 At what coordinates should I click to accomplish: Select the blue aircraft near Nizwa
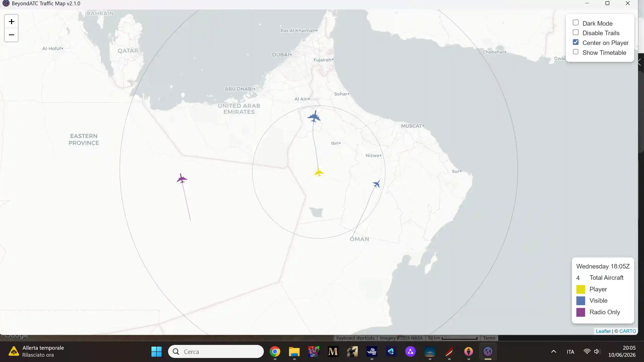(376, 184)
